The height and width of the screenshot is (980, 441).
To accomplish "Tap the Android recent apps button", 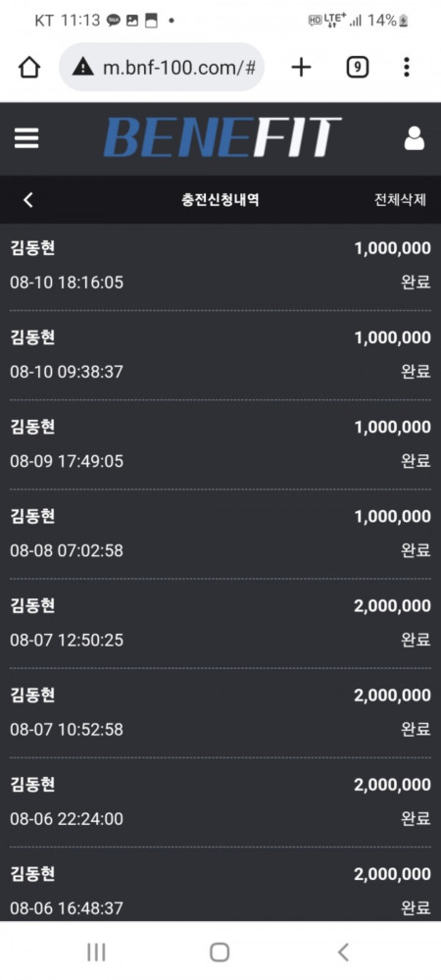I will 96,952.
